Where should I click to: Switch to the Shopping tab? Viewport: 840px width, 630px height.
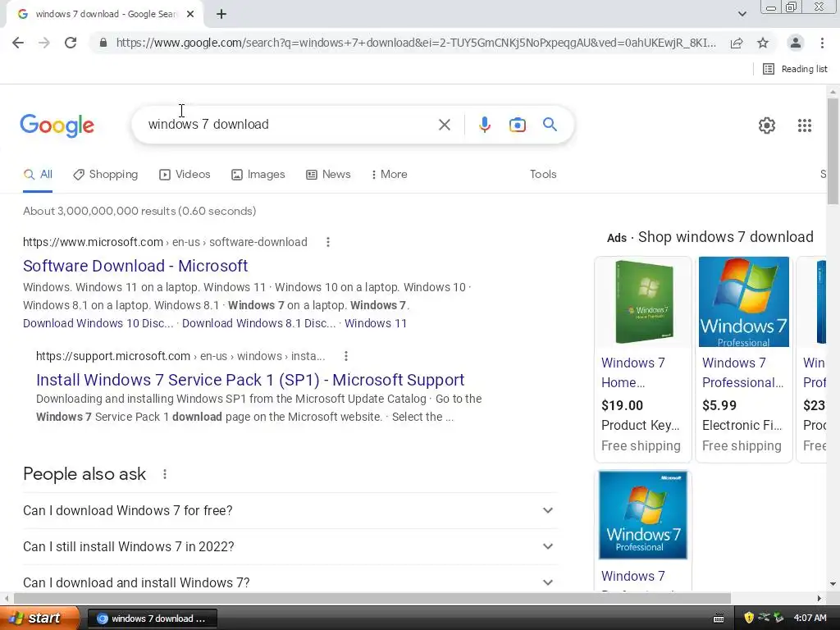(106, 175)
